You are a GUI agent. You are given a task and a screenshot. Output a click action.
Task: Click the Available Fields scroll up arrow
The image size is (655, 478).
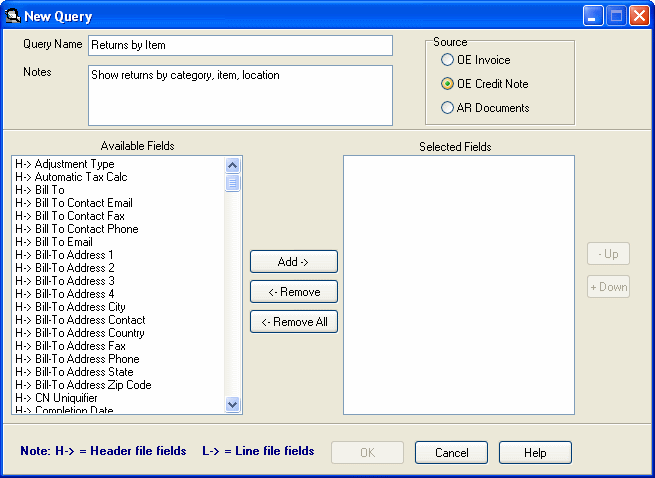tap(232, 165)
